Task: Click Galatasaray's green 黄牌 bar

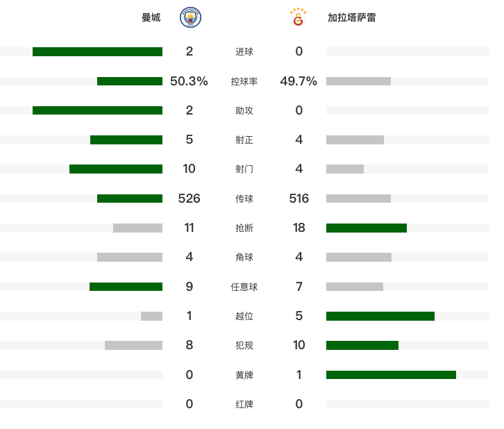Action: coord(391,375)
